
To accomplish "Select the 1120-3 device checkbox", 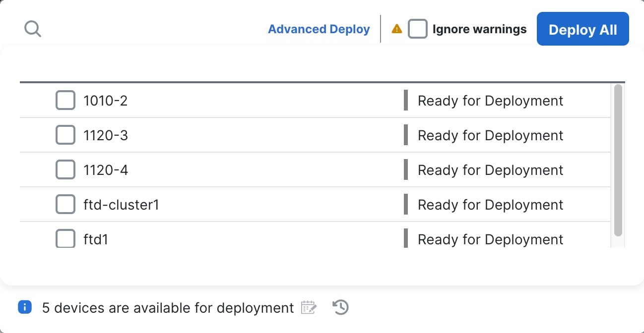I will (x=65, y=135).
